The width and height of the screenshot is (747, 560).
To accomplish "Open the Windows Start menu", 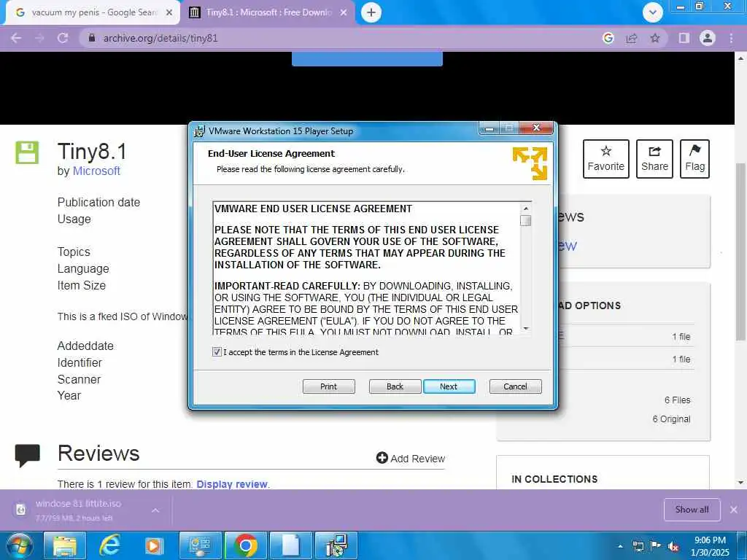I will click(19, 545).
